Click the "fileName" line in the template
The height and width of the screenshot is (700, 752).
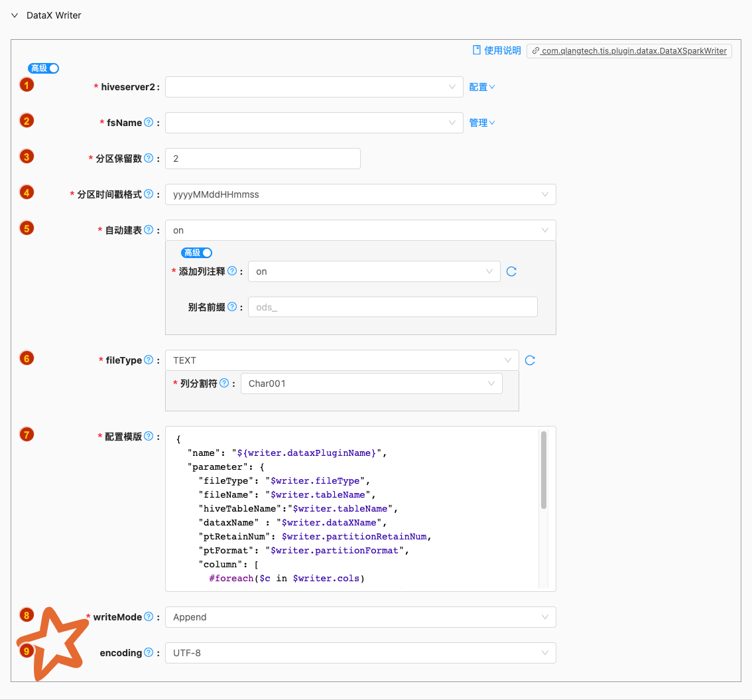tap(287, 495)
